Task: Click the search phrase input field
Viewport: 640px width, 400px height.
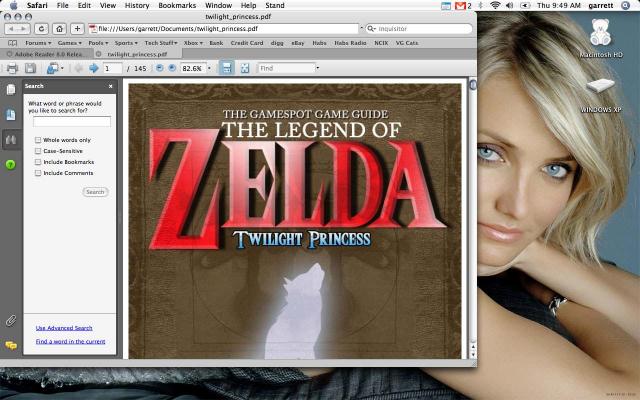Action: tap(72, 121)
